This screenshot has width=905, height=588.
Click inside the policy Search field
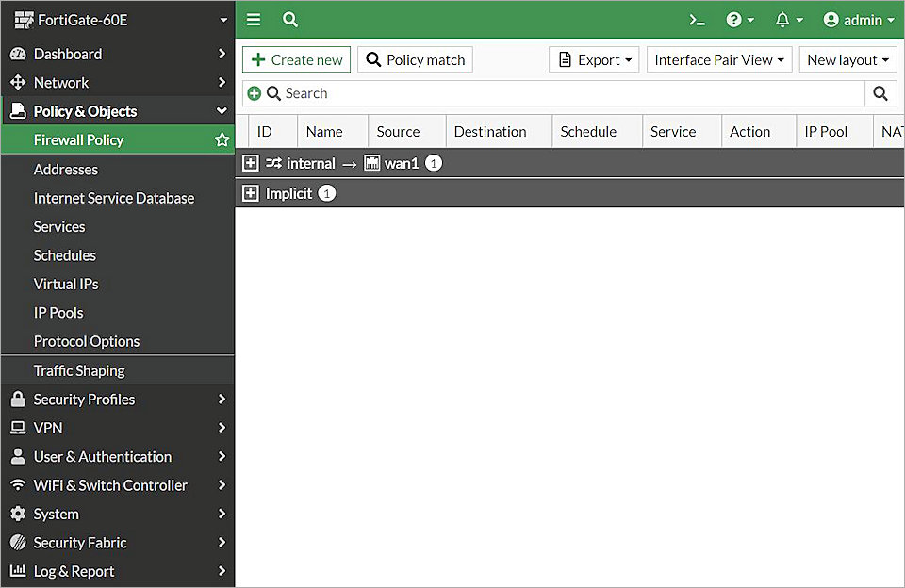(566, 93)
